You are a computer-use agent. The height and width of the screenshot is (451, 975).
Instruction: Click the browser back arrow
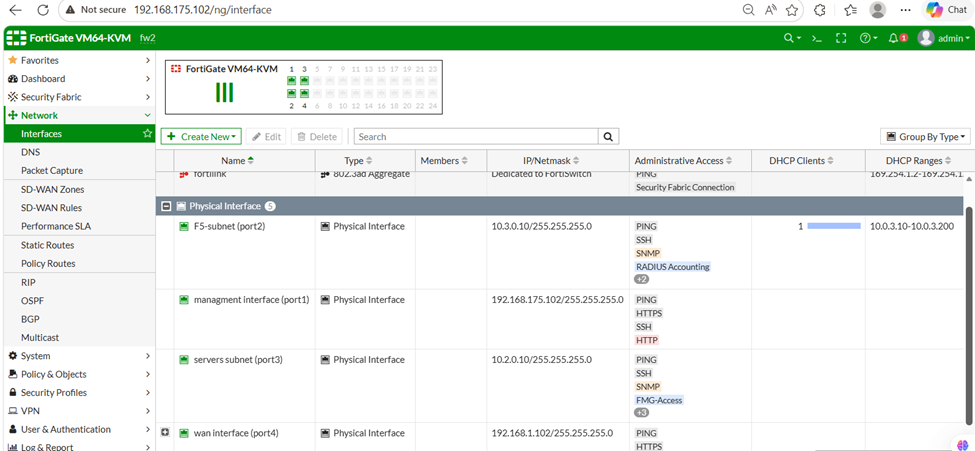pos(15,10)
